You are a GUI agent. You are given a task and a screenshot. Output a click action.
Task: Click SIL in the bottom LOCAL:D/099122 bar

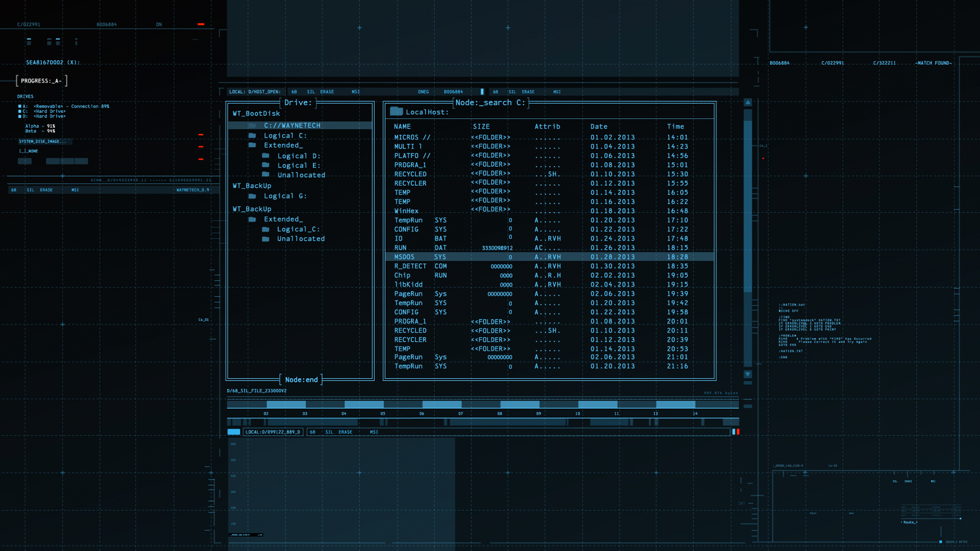(x=329, y=432)
